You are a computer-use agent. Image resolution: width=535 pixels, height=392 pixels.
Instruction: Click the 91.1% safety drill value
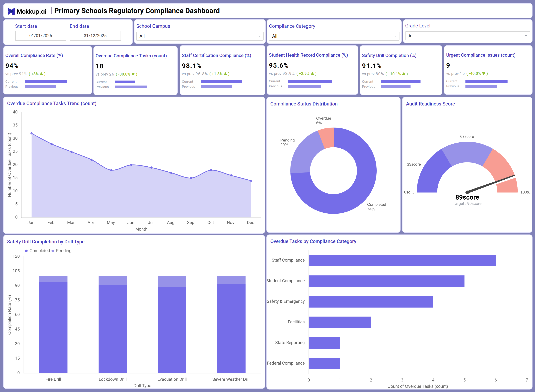(372, 66)
